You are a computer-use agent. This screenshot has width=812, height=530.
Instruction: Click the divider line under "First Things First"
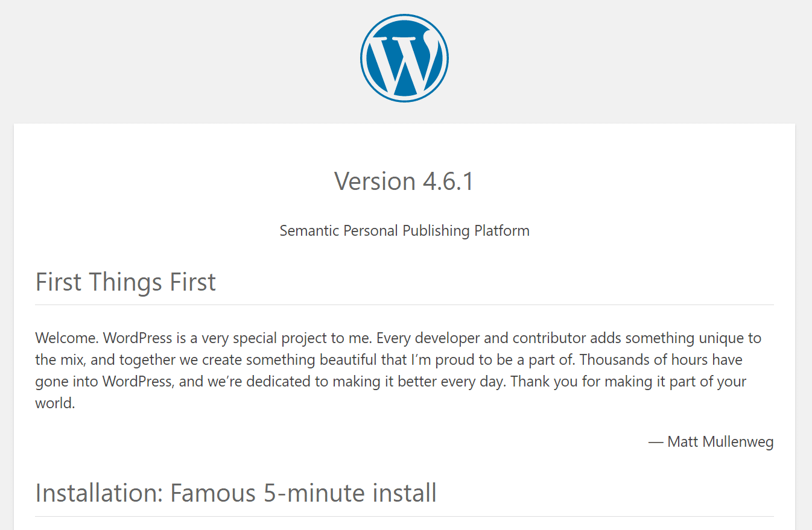point(404,305)
